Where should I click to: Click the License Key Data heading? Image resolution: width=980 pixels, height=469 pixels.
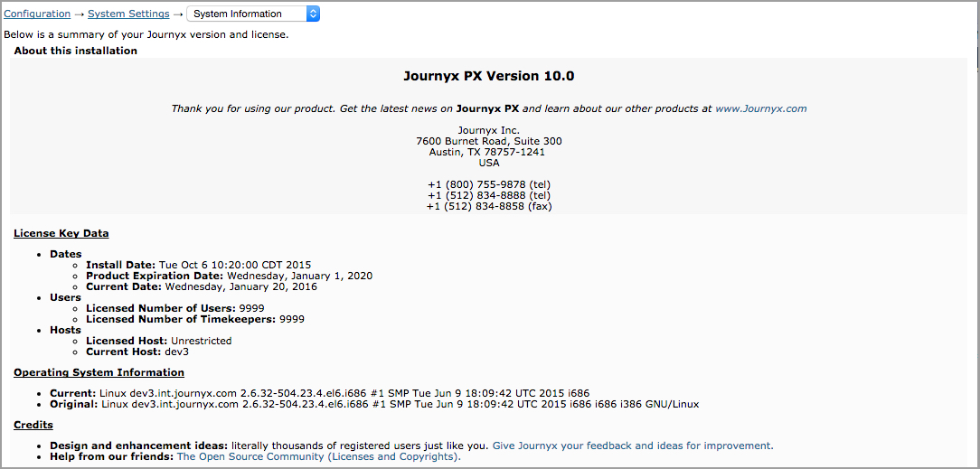tap(61, 234)
